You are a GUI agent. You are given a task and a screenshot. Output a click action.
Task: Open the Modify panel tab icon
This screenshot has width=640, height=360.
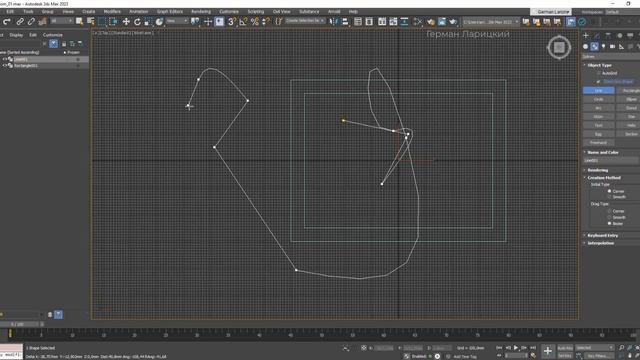[596, 36]
